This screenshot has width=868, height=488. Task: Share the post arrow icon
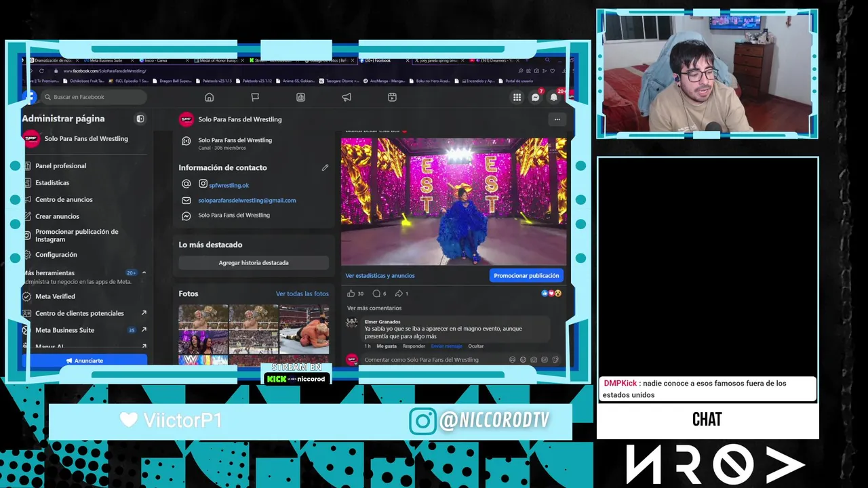pos(399,293)
